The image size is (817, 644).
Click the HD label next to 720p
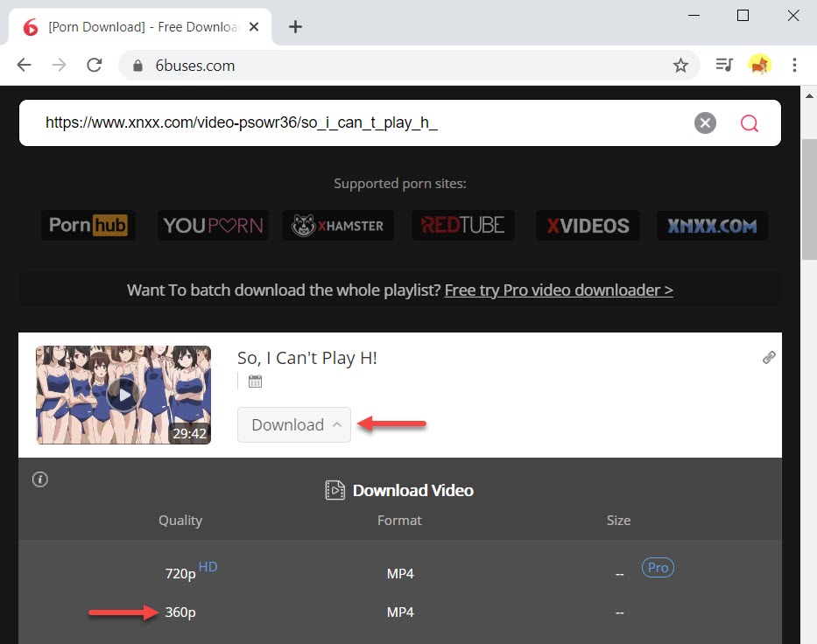point(208,566)
